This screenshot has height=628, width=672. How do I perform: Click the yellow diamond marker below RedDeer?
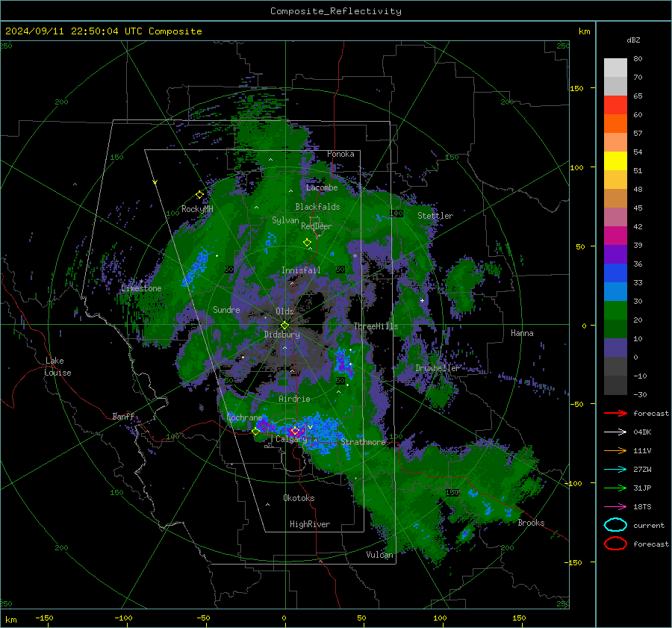click(307, 243)
